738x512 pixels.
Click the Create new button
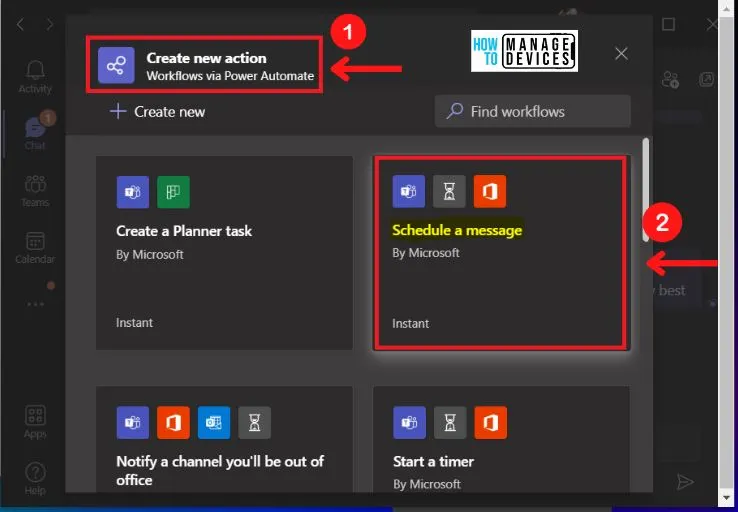158,112
